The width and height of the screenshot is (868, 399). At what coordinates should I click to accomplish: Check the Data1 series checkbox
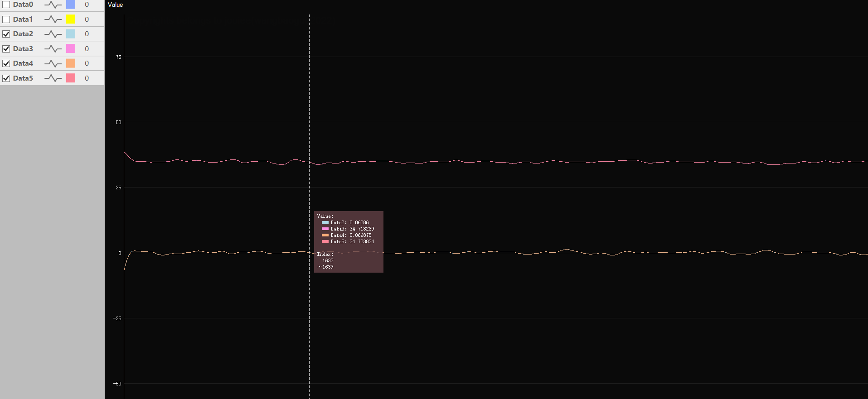(6, 19)
